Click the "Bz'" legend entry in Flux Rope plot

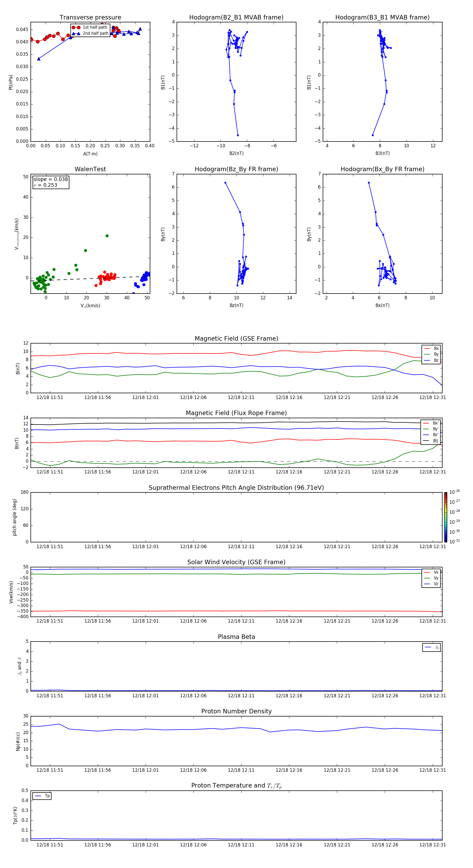click(431, 435)
